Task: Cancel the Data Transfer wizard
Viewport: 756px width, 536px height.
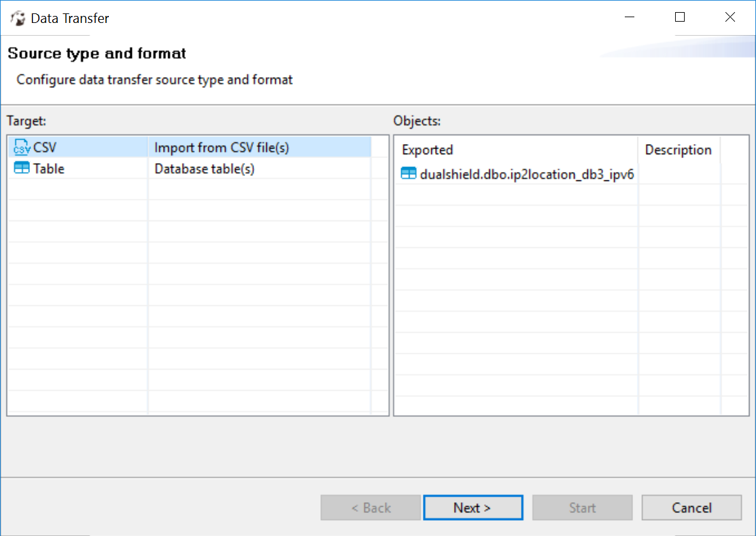Action: (692, 507)
